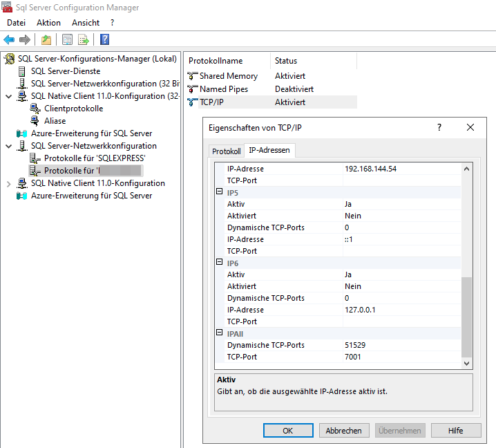496x448 pixels.
Task: Click the IPAll TCP-Port value 7001
Action: point(353,357)
